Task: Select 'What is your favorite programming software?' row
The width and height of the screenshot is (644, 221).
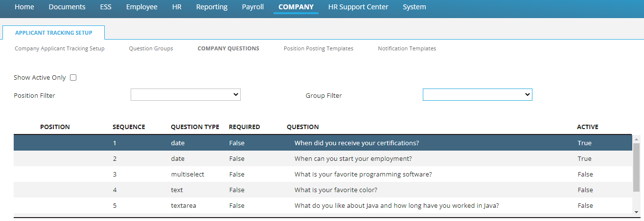Action: [323, 174]
